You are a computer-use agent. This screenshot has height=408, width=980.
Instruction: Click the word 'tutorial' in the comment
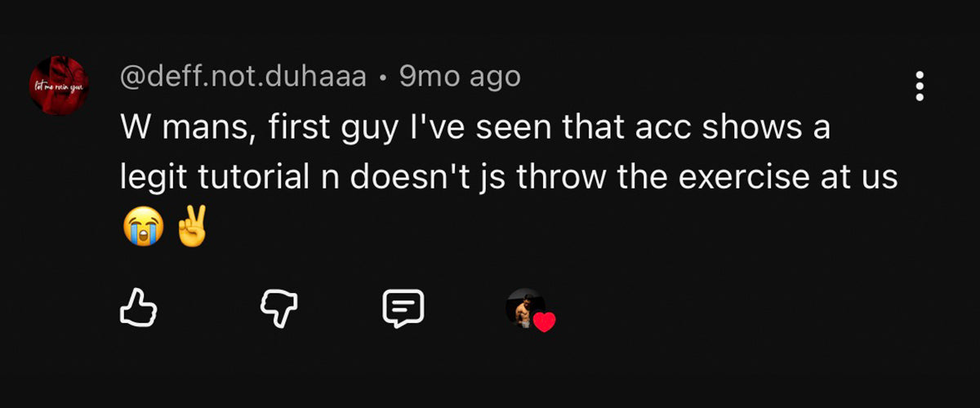coord(252,179)
